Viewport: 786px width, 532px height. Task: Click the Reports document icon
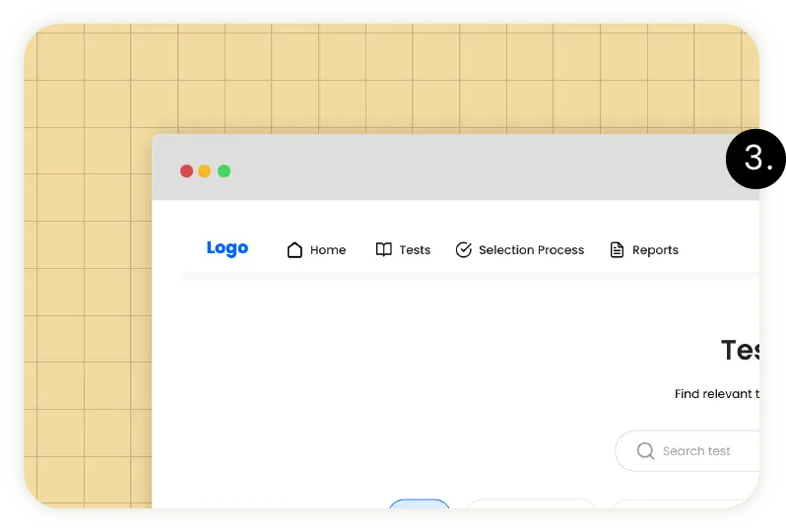click(x=617, y=250)
